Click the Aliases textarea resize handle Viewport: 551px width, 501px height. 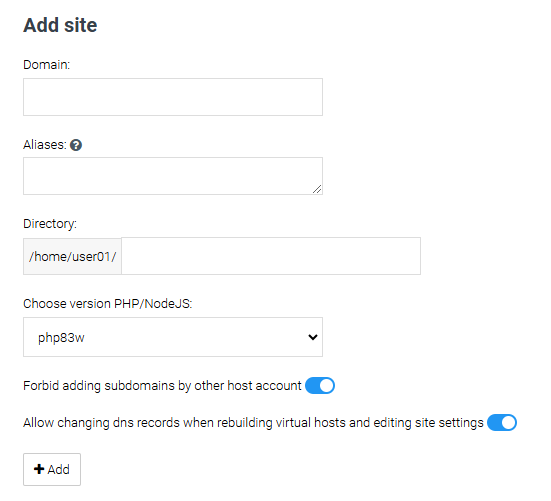coord(317,189)
